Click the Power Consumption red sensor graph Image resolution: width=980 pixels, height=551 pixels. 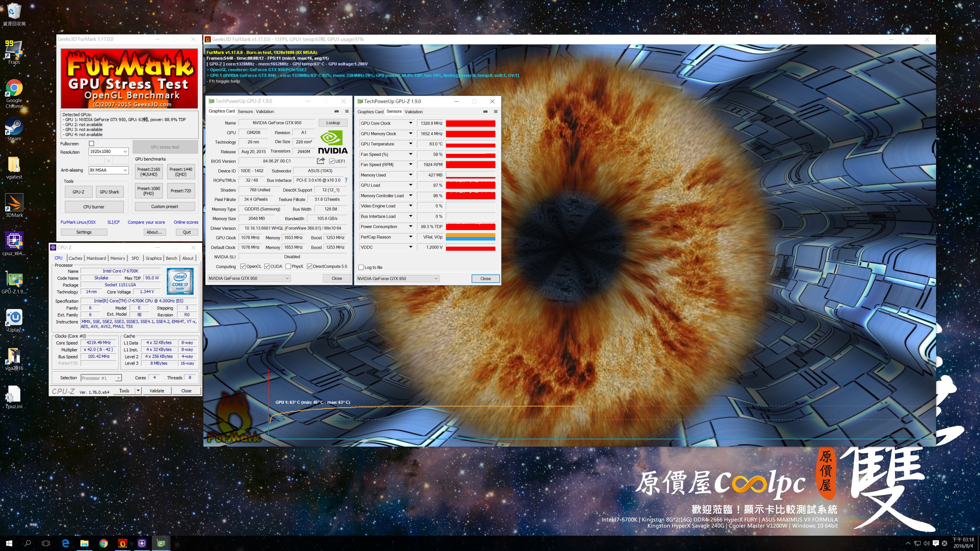coord(471,227)
